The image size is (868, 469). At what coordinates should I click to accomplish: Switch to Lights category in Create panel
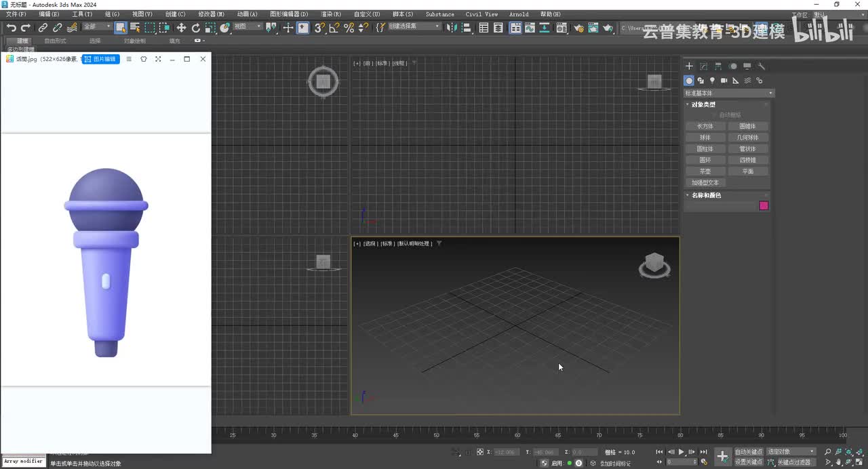pos(712,81)
